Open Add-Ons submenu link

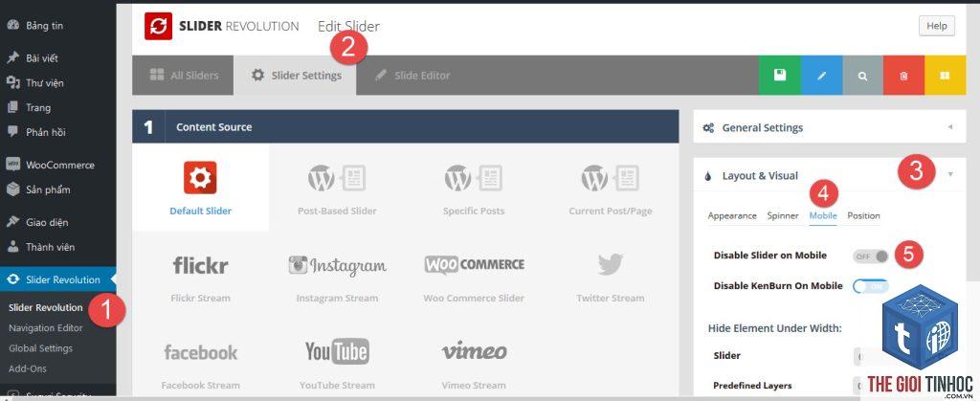pos(28,368)
